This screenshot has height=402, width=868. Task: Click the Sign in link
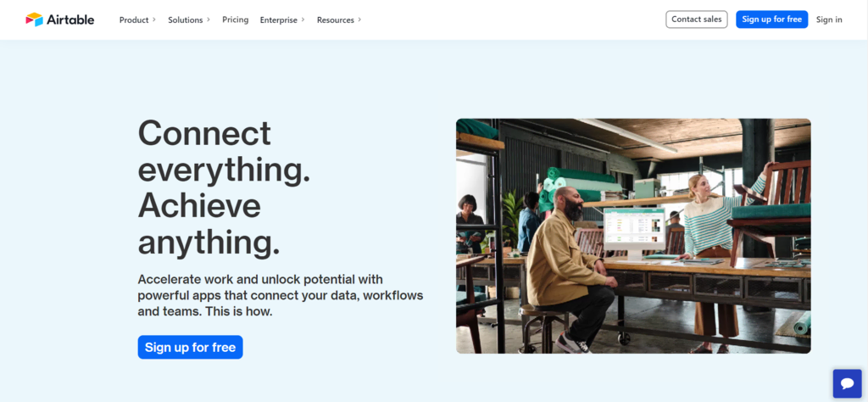[829, 20]
